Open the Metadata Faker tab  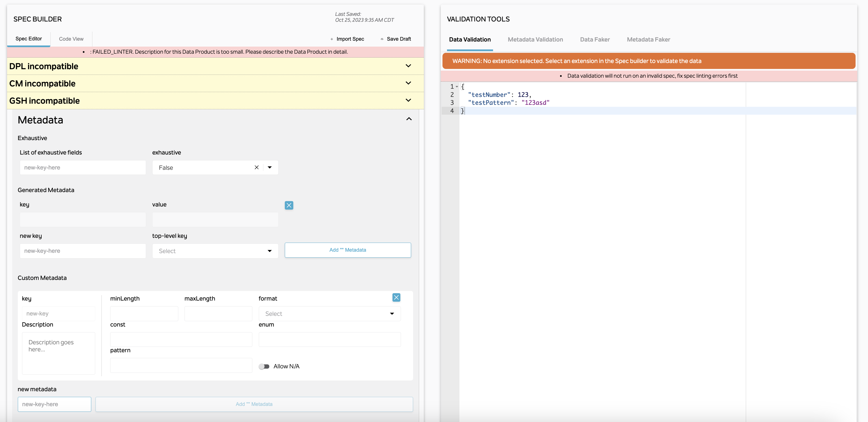[648, 40]
